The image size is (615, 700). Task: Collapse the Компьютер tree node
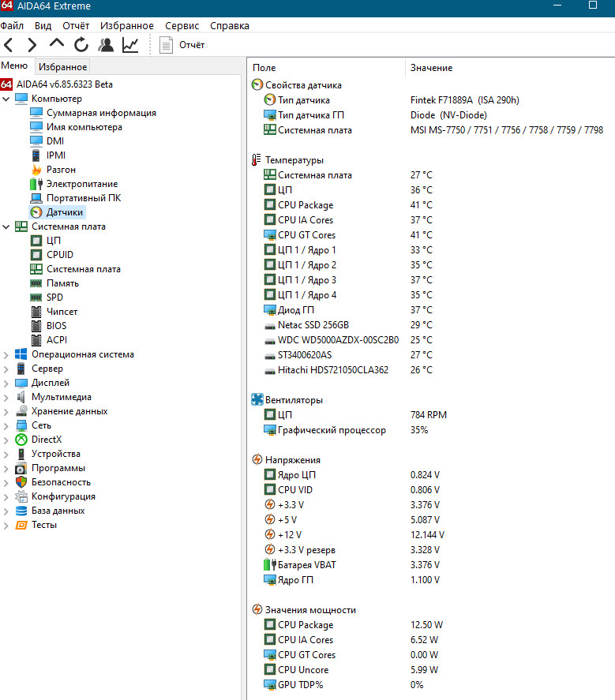point(6,99)
